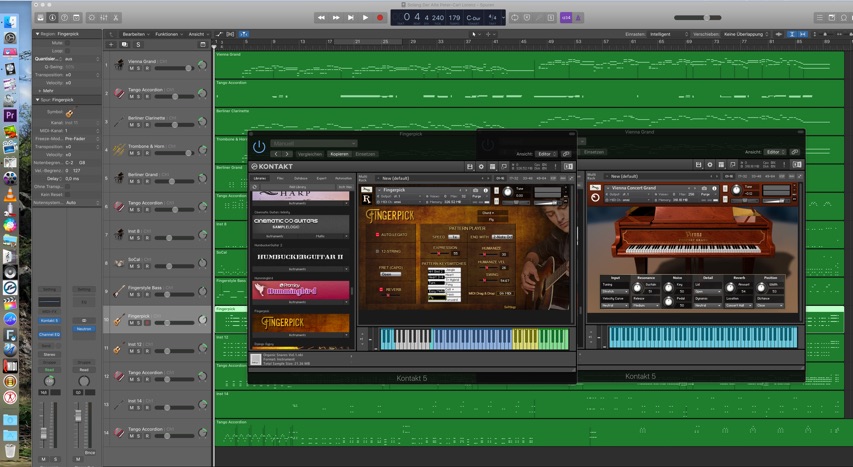Toggle the global solo S button in track header
The height and width of the screenshot is (467, 853).
138,44
